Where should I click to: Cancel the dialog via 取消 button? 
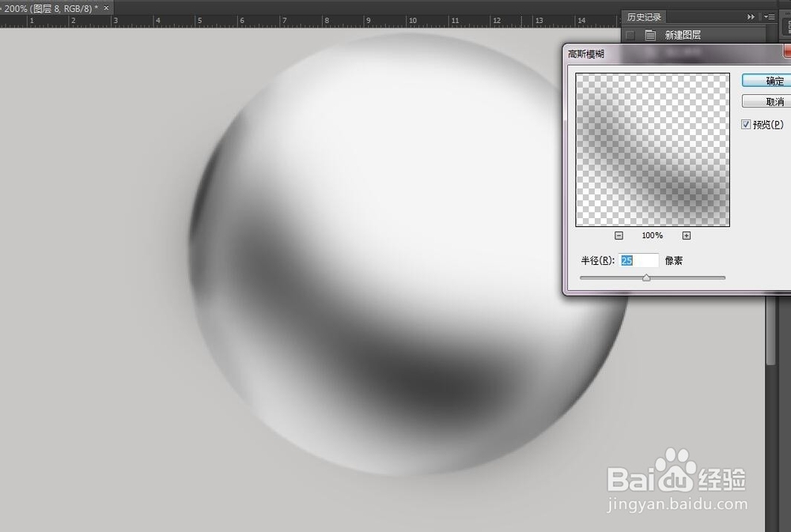[766, 101]
